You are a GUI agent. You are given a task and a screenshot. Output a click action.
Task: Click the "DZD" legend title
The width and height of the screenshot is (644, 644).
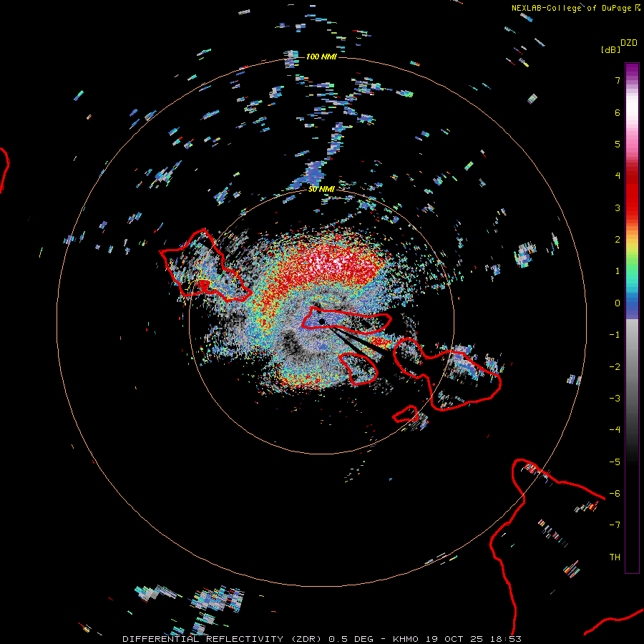(x=629, y=43)
